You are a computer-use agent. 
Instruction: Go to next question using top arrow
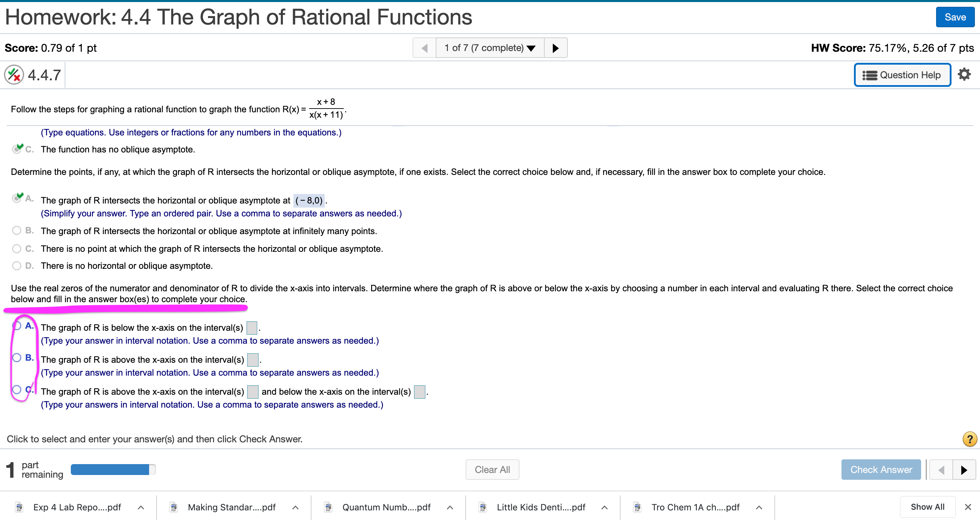point(556,48)
